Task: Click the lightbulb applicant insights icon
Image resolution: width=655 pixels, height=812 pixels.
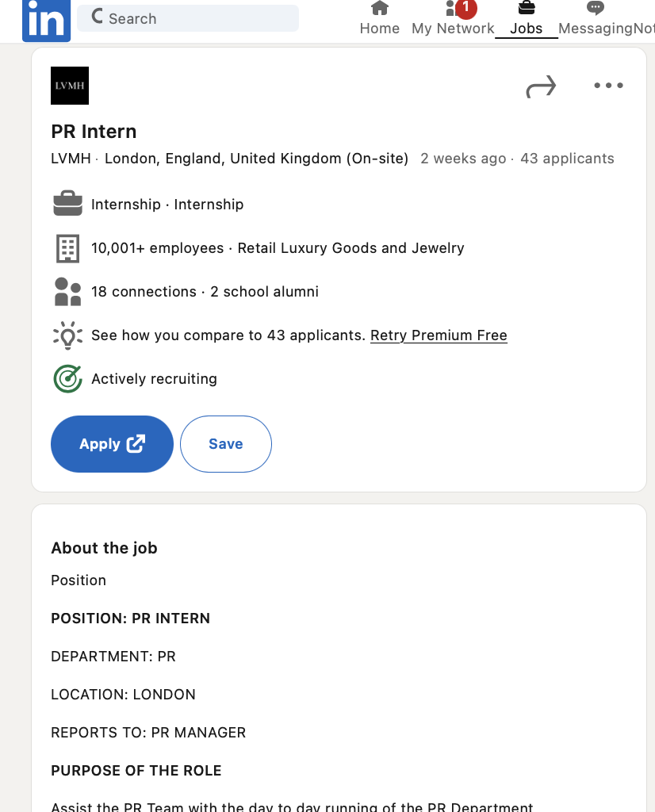Action: tap(68, 335)
